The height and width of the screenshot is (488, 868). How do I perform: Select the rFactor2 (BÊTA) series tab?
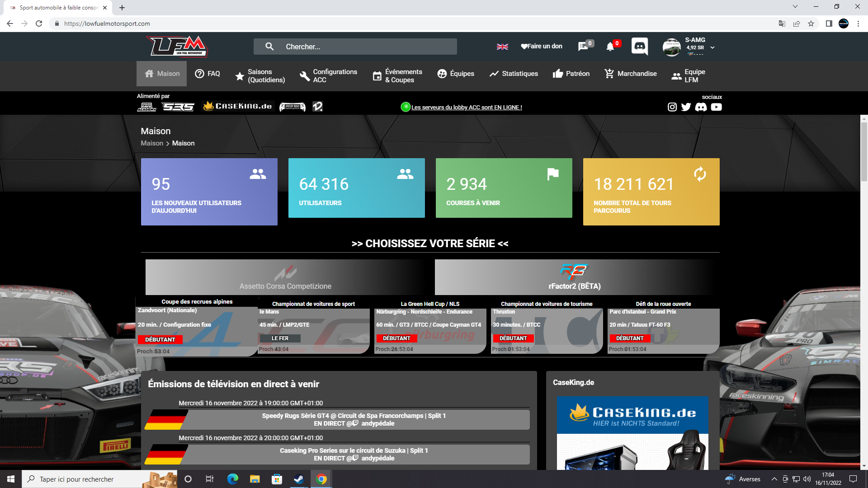point(574,277)
